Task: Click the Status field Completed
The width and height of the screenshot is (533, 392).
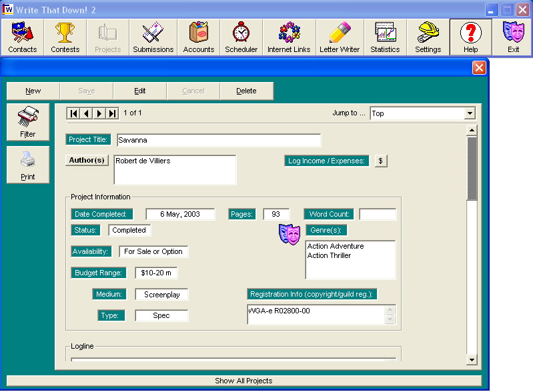Action: coord(129,230)
